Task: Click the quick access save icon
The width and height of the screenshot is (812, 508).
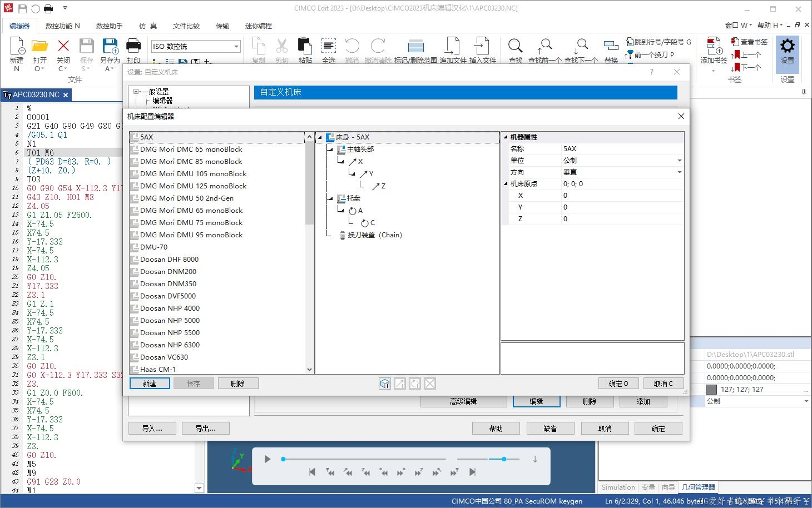Action: pos(23,8)
